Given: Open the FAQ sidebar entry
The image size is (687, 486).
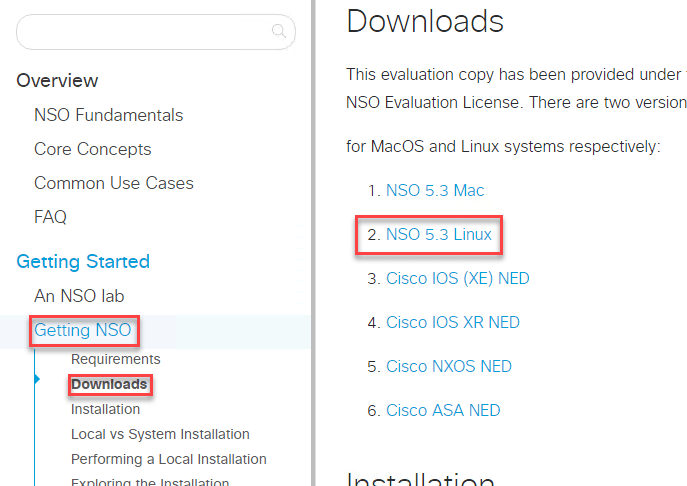Looking at the screenshot, I should (50, 217).
